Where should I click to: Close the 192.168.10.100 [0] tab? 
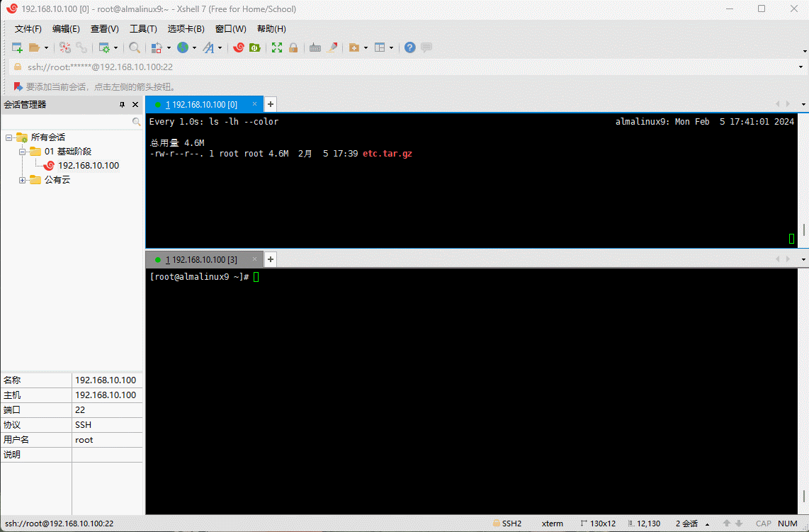[x=254, y=104]
